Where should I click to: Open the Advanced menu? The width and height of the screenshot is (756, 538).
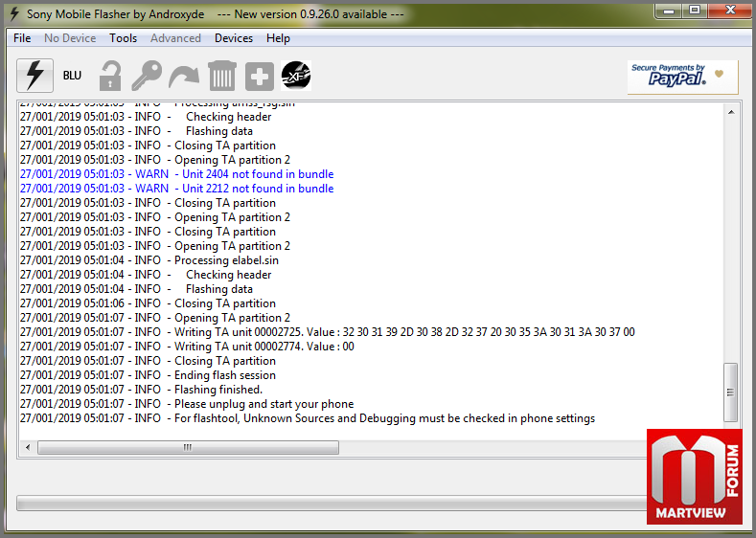click(x=175, y=38)
